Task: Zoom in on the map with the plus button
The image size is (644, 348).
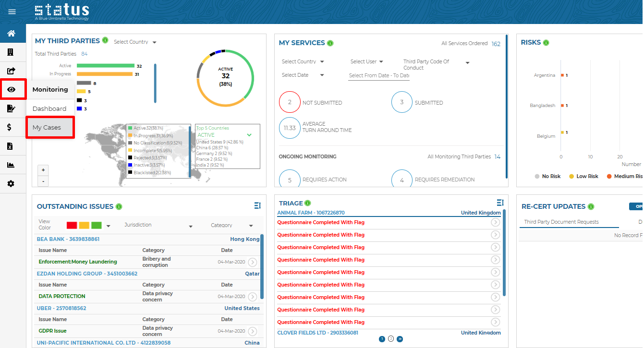Action: coord(43,170)
